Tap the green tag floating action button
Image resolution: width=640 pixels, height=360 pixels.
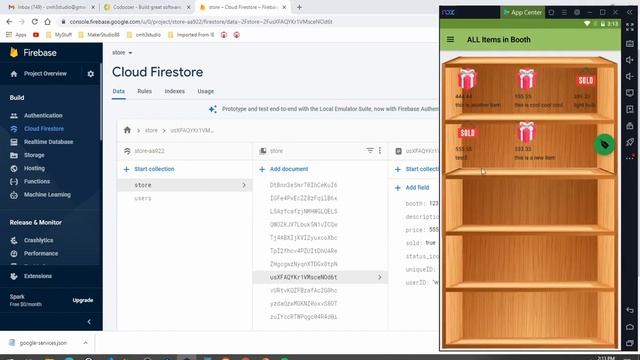[604, 144]
